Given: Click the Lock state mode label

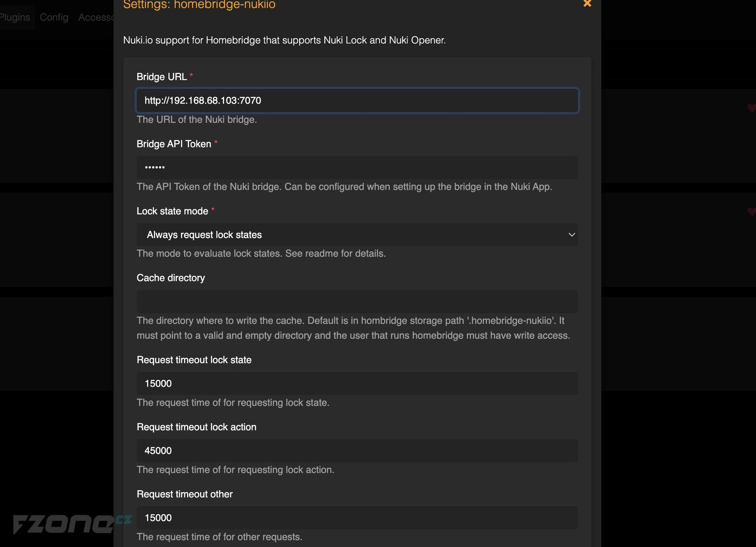Looking at the screenshot, I should coord(172,211).
